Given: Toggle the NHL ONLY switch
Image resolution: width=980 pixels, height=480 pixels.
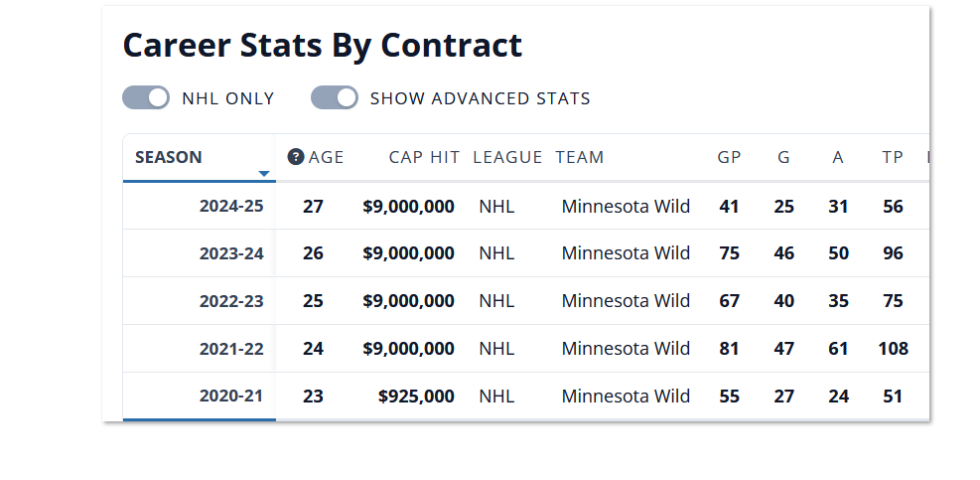Looking at the screenshot, I should point(146,98).
